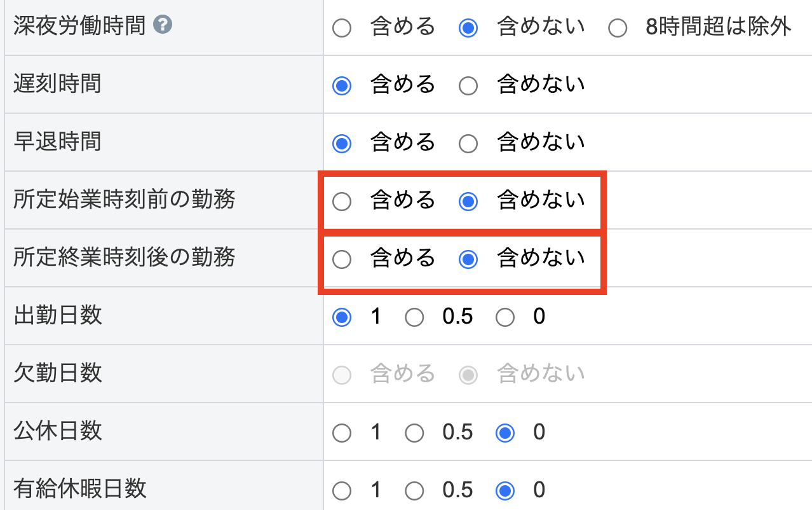The width and height of the screenshot is (812, 510).
Task: Set 出勤日数 to 1
Action: point(342,317)
